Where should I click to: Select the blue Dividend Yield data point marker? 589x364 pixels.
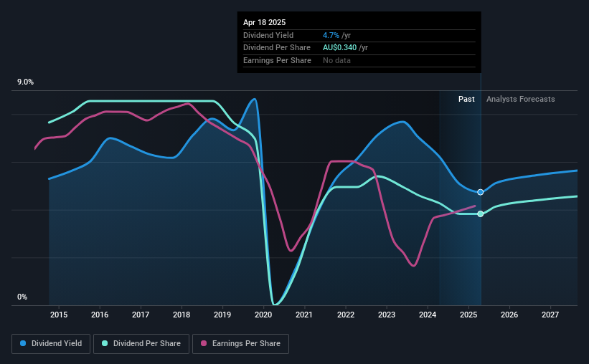tap(481, 192)
